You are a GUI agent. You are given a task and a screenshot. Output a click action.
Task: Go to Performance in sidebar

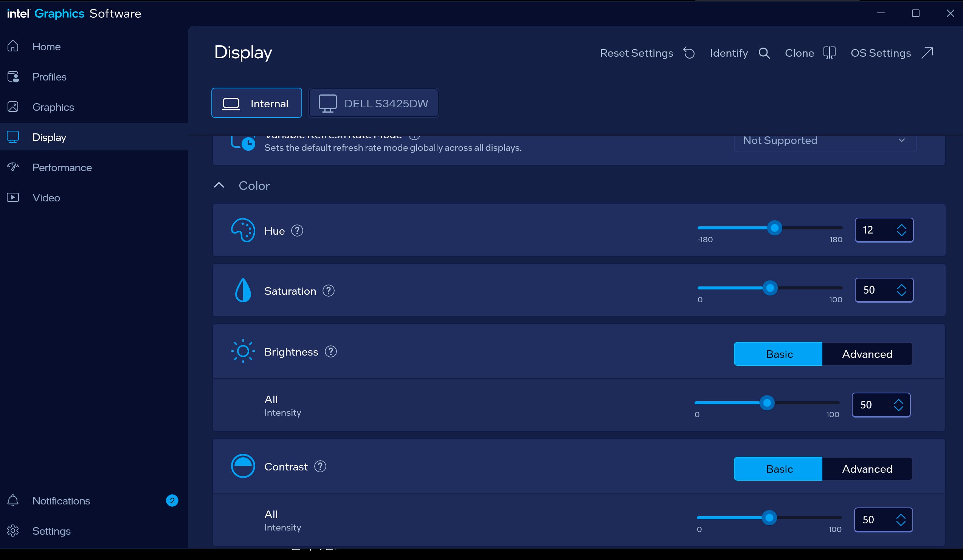pyautogui.click(x=62, y=167)
